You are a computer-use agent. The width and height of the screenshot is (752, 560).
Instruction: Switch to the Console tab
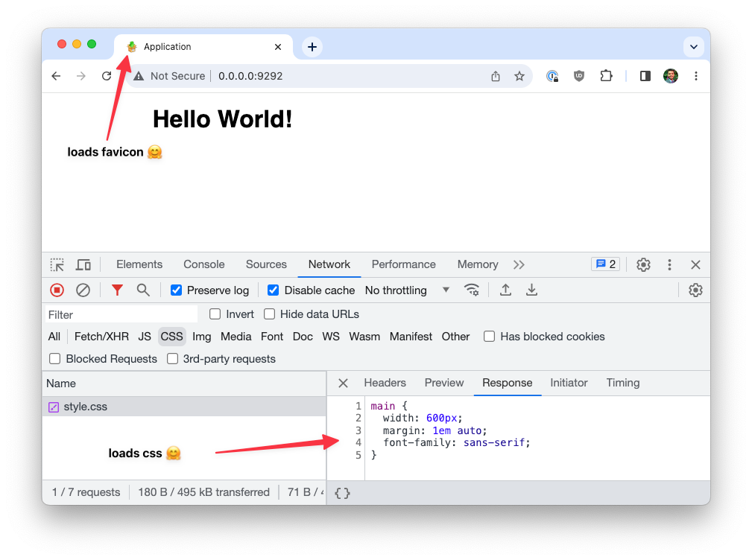click(203, 264)
